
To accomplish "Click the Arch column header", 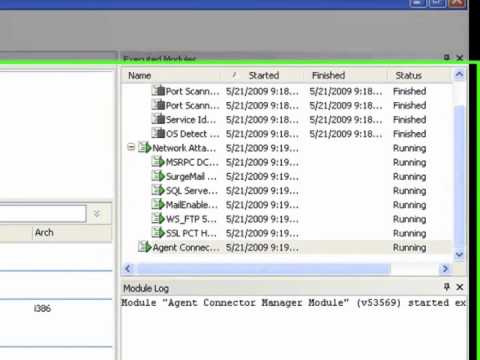I will click(44, 232).
